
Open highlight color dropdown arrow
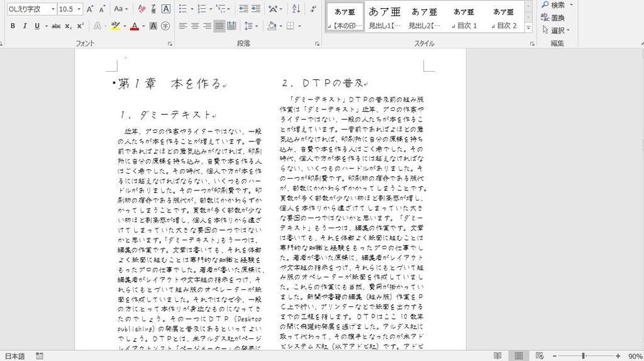[x=125, y=26]
